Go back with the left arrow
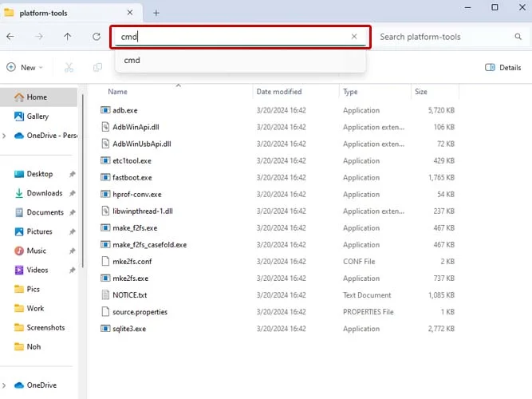This screenshot has width=532, height=399. click(10, 37)
